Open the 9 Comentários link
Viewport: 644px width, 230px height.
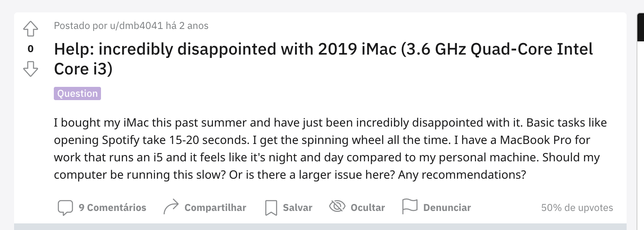click(x=112, y=207)
